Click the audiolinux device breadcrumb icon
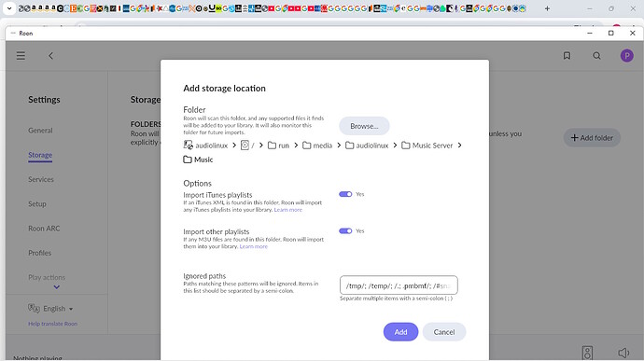 click(x=189, y=145)
